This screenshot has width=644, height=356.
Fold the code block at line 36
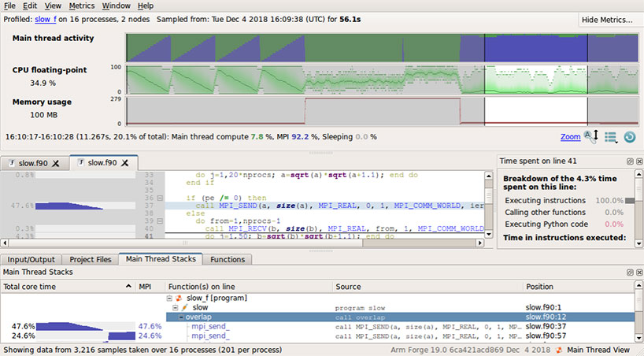161,198
